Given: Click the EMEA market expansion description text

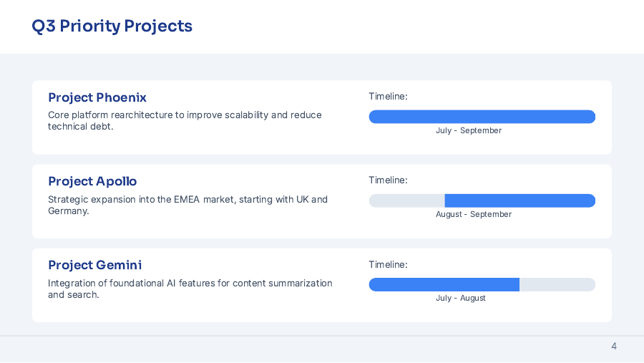Looking at the screenshot, I should [187, 205].
